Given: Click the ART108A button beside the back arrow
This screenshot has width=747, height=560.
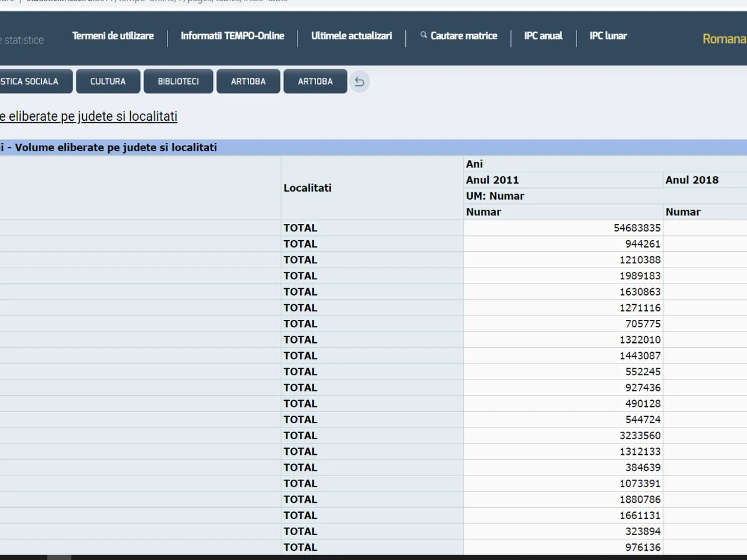Looking at the screenshot, I should [315, 82].
